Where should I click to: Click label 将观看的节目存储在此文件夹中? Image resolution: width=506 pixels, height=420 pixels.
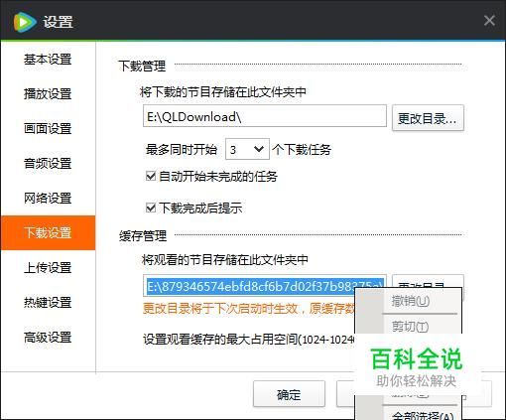click(225, 259)
